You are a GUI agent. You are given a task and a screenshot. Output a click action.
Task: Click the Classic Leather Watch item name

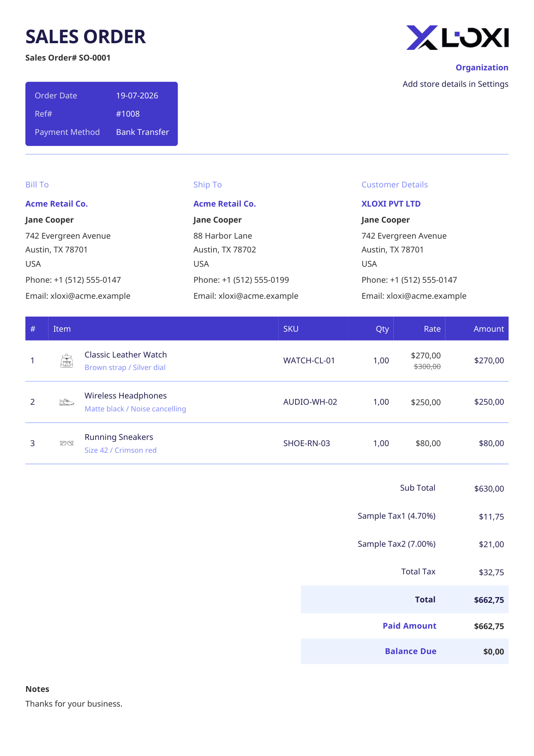click(126, 354)
